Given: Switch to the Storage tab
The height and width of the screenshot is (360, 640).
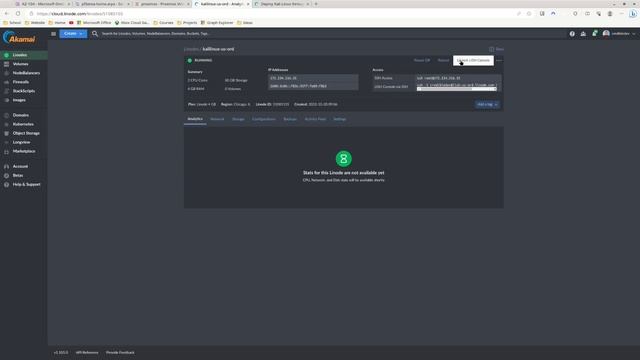Looking at the screenshot, I should (238, 119).
